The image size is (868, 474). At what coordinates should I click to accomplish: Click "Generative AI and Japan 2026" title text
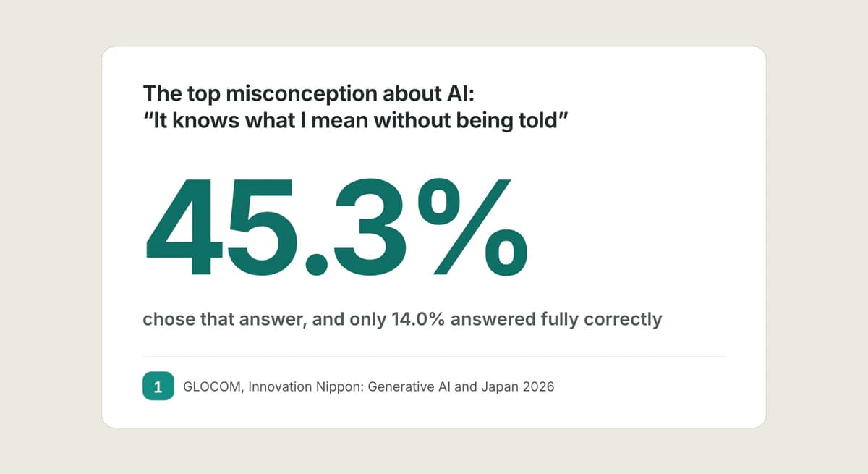461,386
